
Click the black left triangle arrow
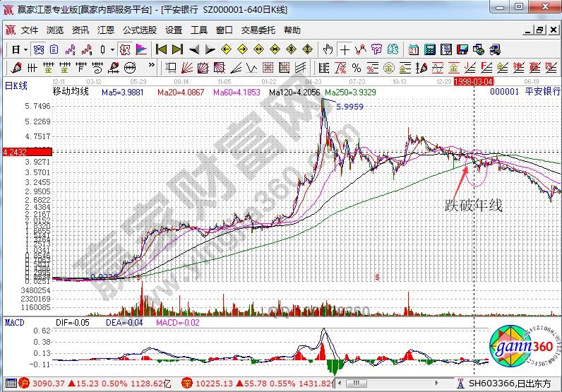pos(194,49)
